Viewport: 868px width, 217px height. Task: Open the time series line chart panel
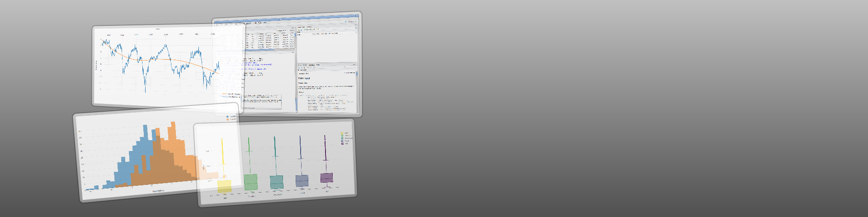(x=154, y=66)
